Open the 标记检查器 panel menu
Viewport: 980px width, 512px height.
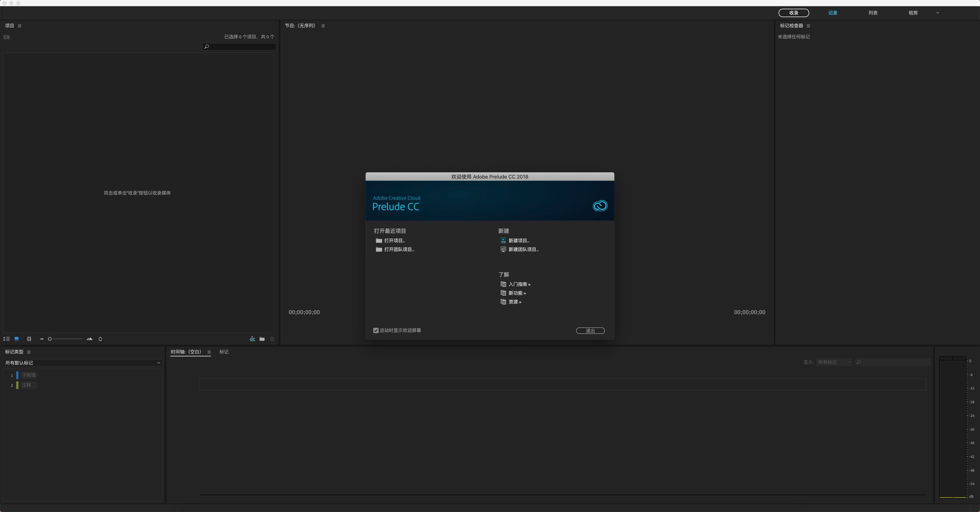coord(808,26)
